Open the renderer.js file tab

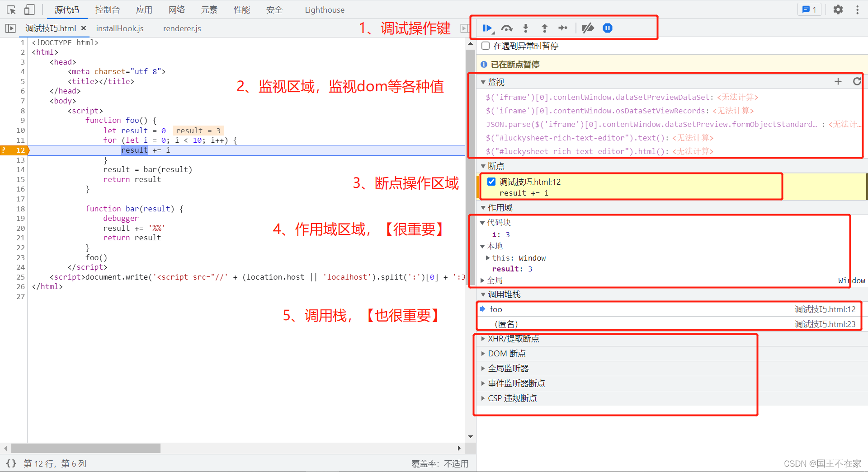click(182, 28)
